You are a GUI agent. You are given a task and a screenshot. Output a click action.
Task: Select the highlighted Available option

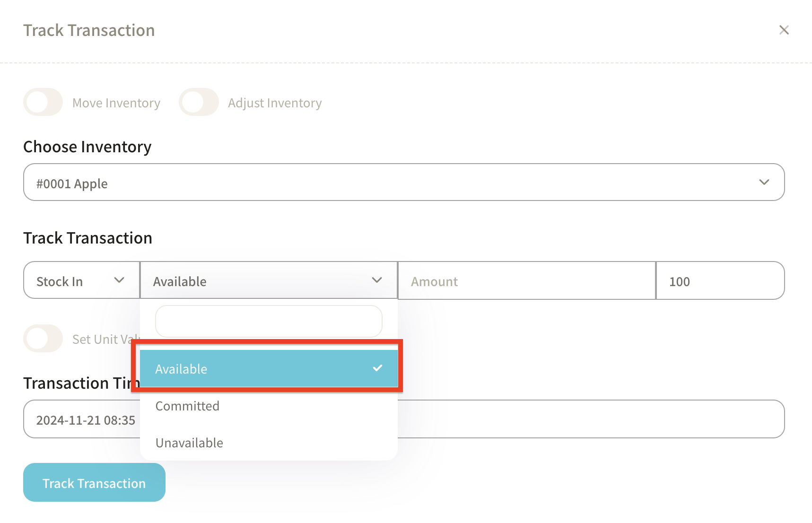coord(255,369)
